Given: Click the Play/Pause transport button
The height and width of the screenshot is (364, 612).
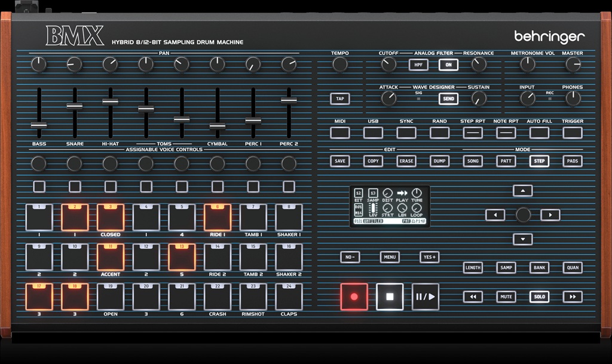Looking at the screenshot, I should [426, 296].
